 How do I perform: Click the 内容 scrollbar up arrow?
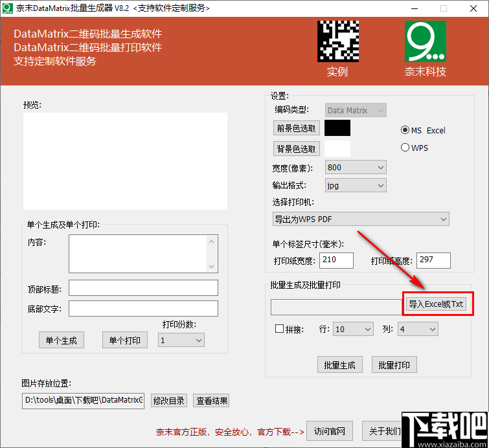point(211,241)
